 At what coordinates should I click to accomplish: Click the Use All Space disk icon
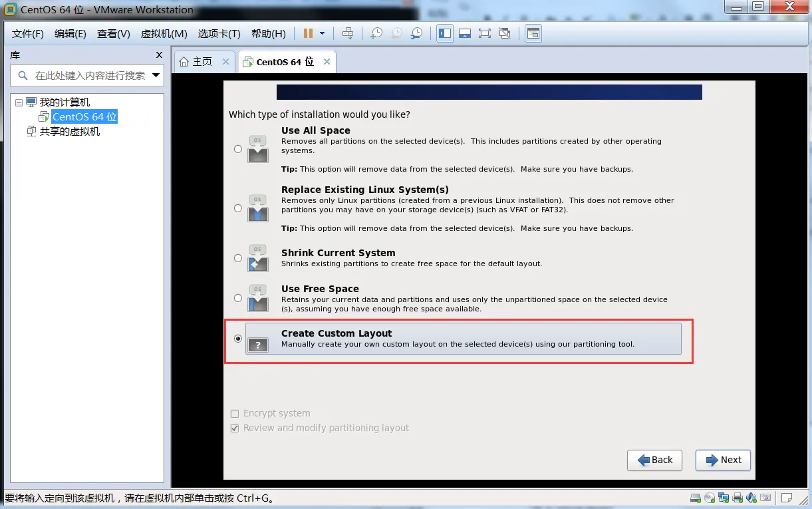click(258, 150)
